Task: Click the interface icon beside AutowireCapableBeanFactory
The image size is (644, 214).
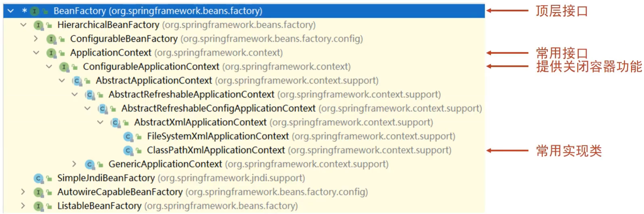Action: (38, 192)
